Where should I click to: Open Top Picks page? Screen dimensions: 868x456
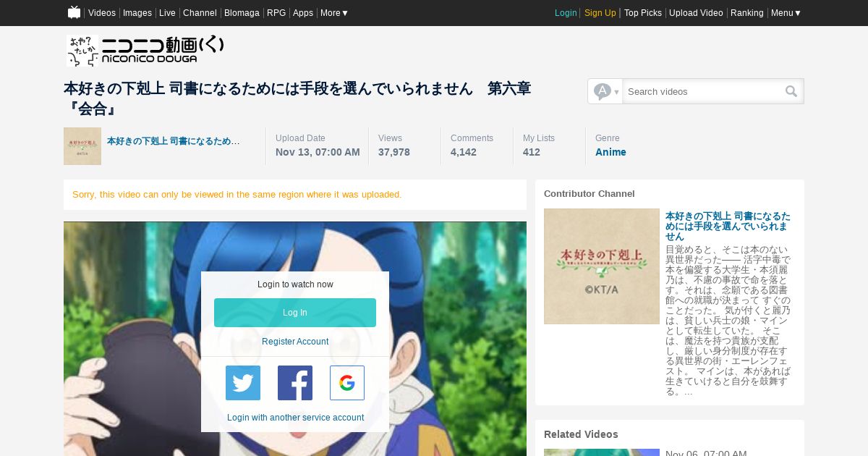pos(643,13)
